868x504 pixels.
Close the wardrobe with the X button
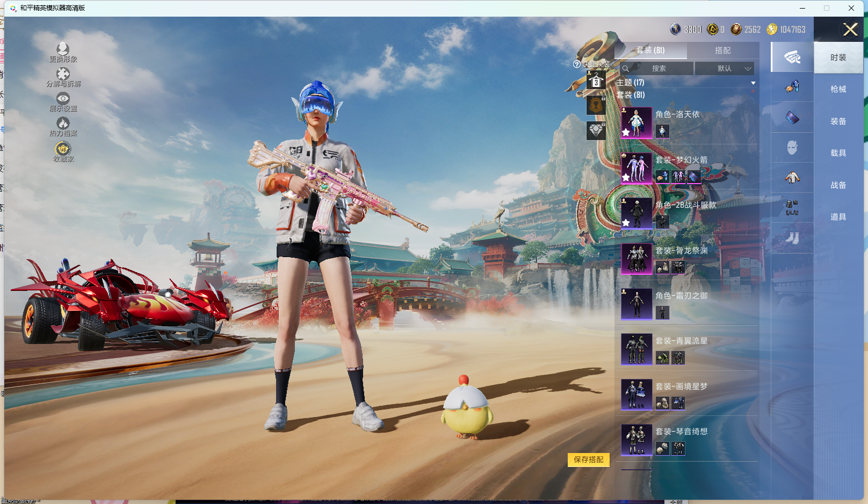coord(850,30)
